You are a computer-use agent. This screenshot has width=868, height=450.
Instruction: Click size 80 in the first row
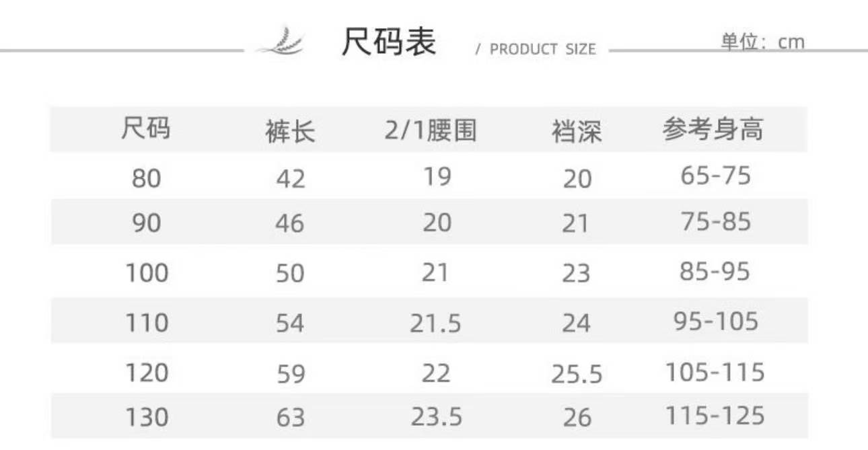pyautogui.click(x=147, y=179)
